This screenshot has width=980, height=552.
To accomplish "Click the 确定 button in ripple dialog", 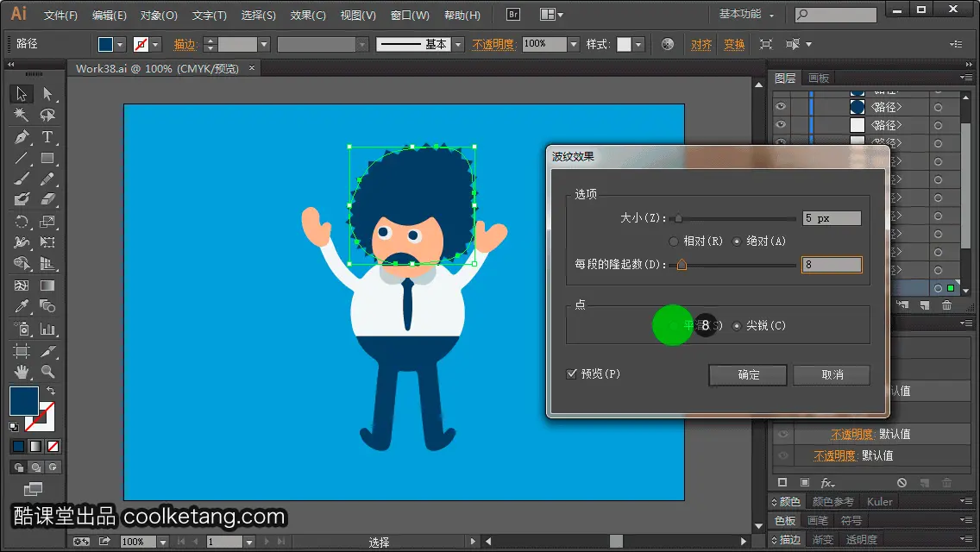I will pyautogui.click(x=748, y=375).
